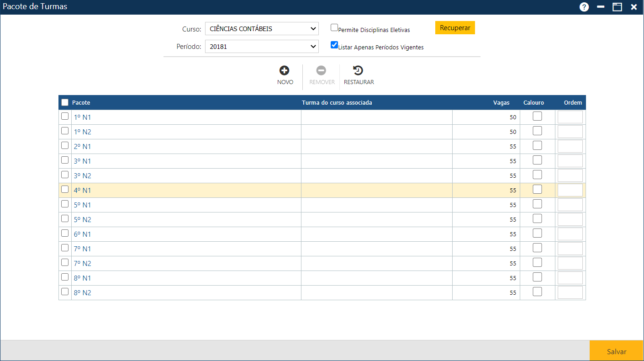Open the help question mark icon

pyautogui.click(x=584, y=7)
